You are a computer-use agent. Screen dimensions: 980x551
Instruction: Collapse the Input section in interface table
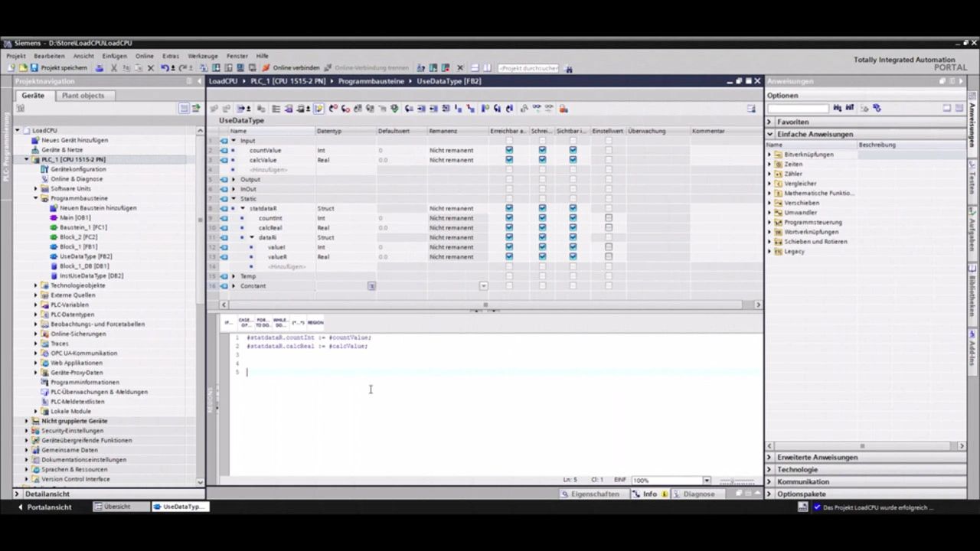[x=234, y=141]
